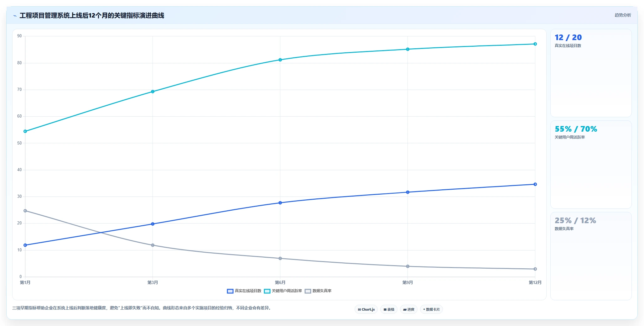This screenshot has height=326, width=644.
Task: Toggle the 关键用户周活跃率 legend item
Action: point(283,291)
